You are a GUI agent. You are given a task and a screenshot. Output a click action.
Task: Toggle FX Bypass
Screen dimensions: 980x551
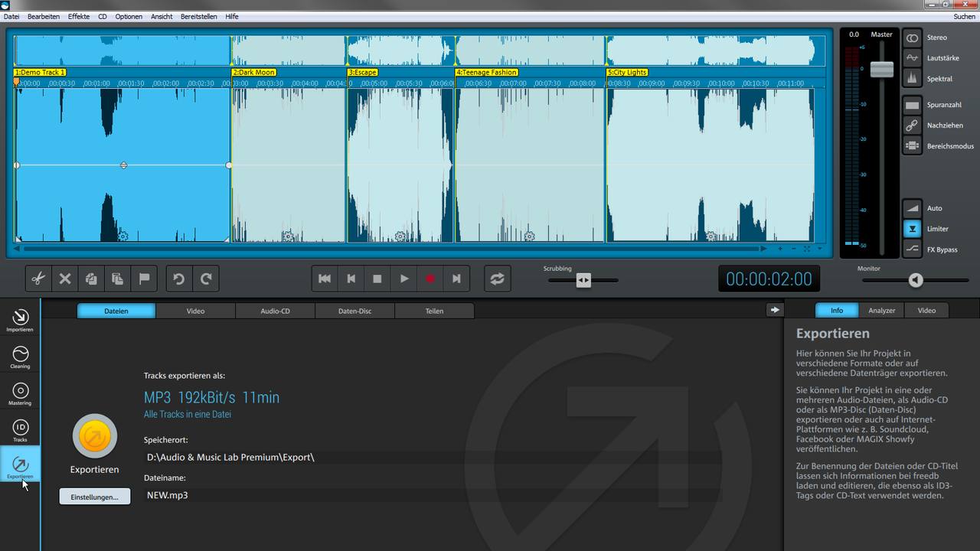point(912,249)
